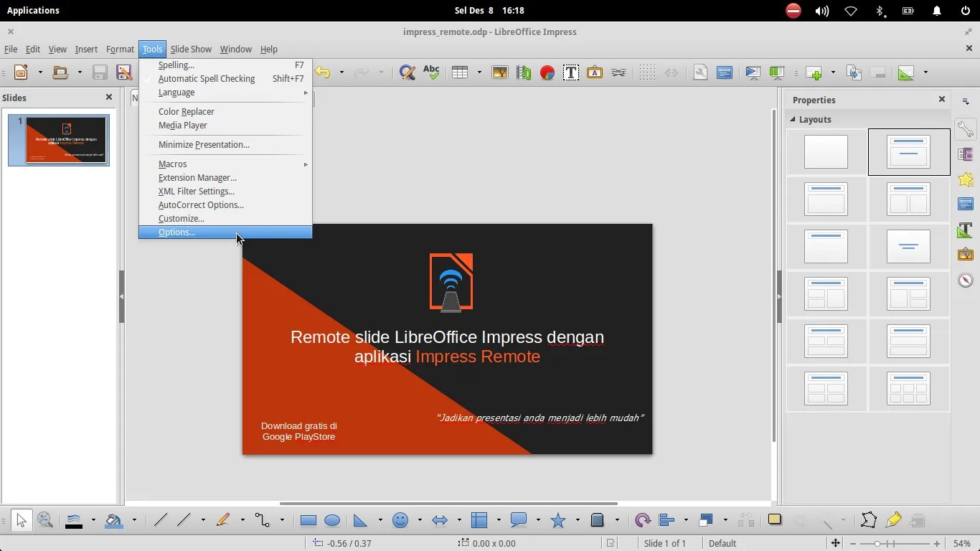The width and height of the screenshot is (980, 551).
Task: Open the sidebar settings menu button
Action: pyautogui.click(x=966, y=101)
